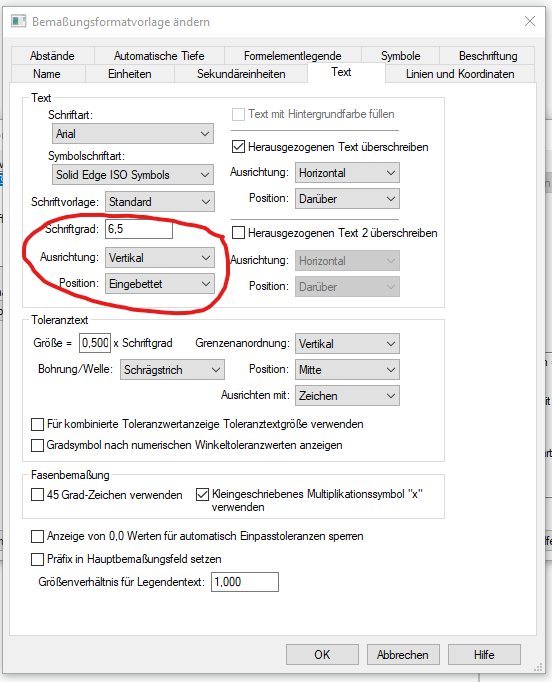
Task: Expand the Position dropdown showing Eingebettet
Action: (160, 284)
